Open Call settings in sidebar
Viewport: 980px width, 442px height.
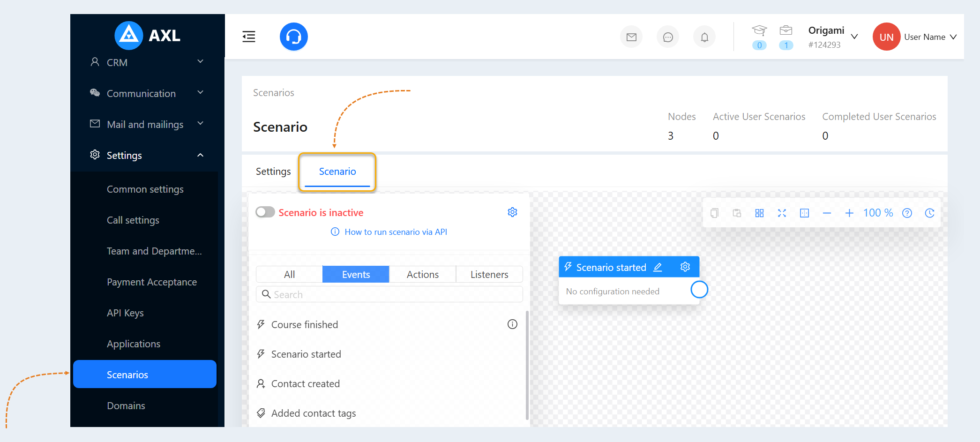click(145, 220)
